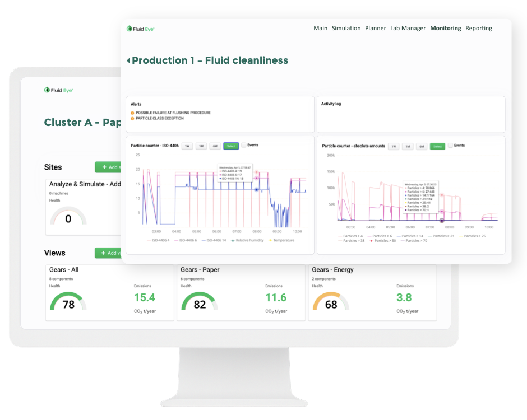Click the green Add button next to Views
The width and height of the screenshot is (527, 420).
coord(108,253)
